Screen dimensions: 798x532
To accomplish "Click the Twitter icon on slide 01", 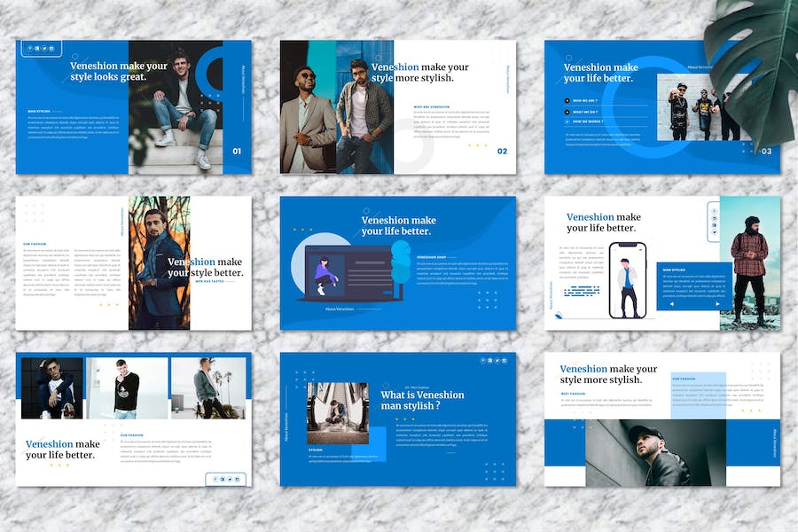I will pos(45,48).
